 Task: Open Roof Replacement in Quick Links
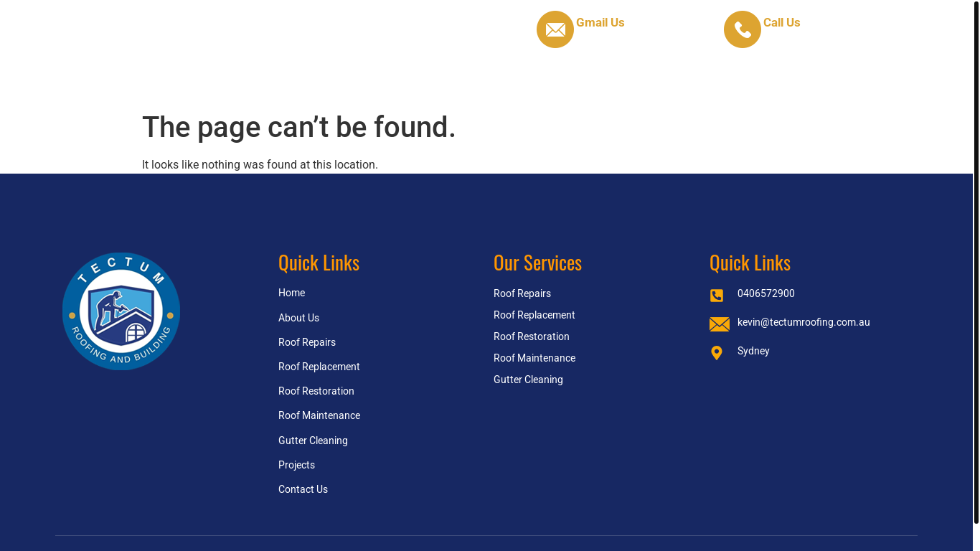(319, 367)
